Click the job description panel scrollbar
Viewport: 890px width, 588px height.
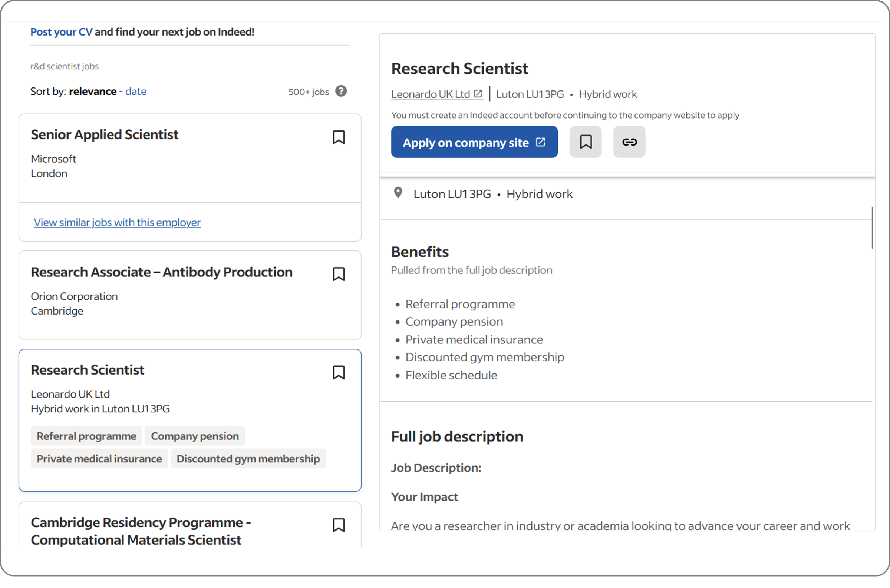[872, 227]
